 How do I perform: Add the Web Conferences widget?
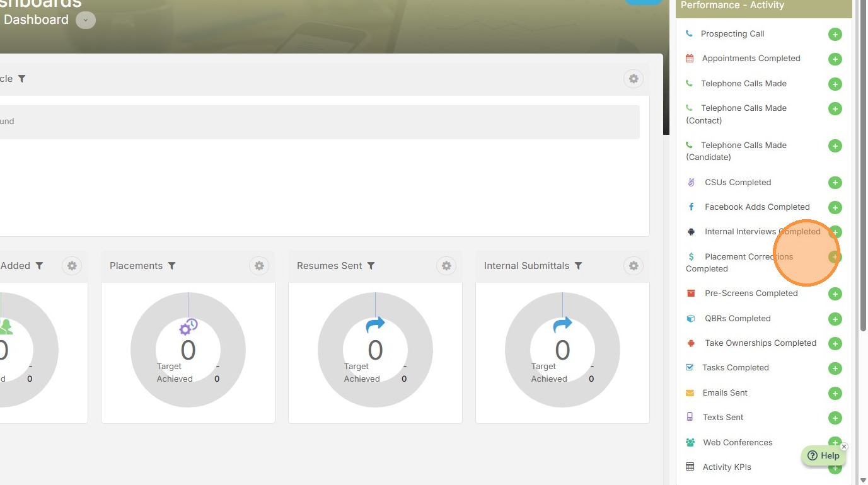(x=835, y=442)
